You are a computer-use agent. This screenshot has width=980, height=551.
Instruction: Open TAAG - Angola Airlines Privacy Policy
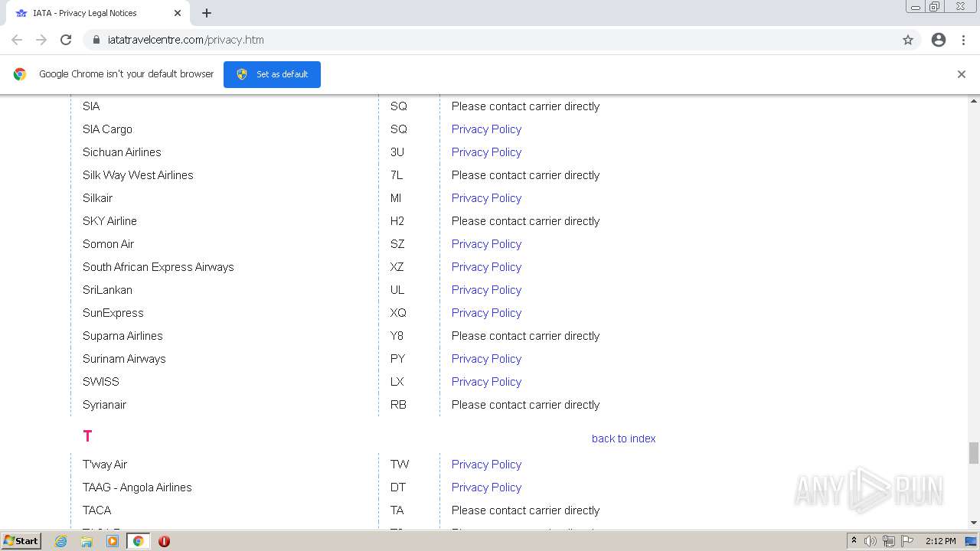click(x=486, y=487)
